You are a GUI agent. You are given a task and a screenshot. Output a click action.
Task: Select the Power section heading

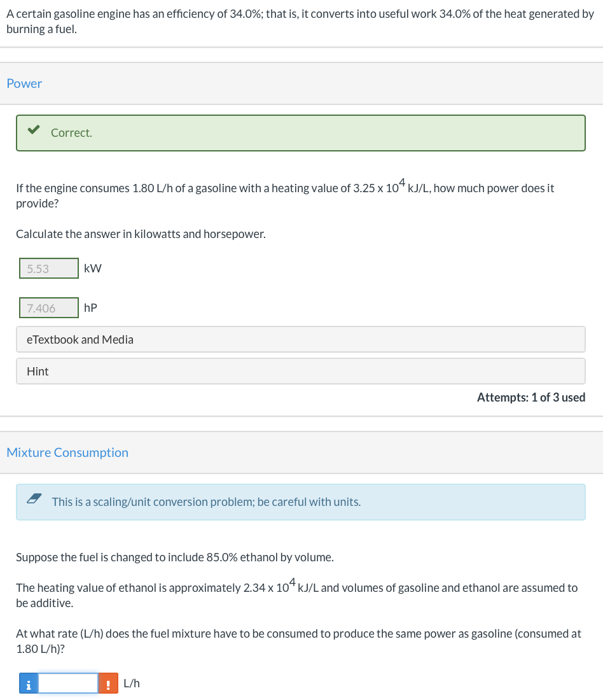(24, 83)
